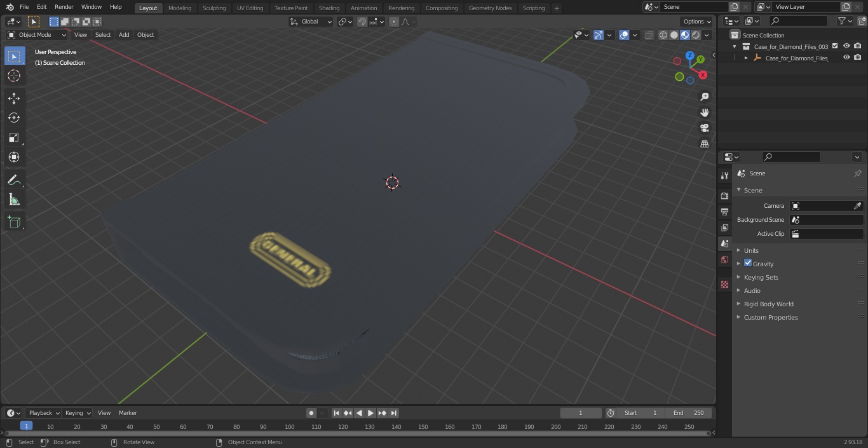Select the Move tool
The height and width of the screenshot is (448, 868).
(x=15, y=98)
